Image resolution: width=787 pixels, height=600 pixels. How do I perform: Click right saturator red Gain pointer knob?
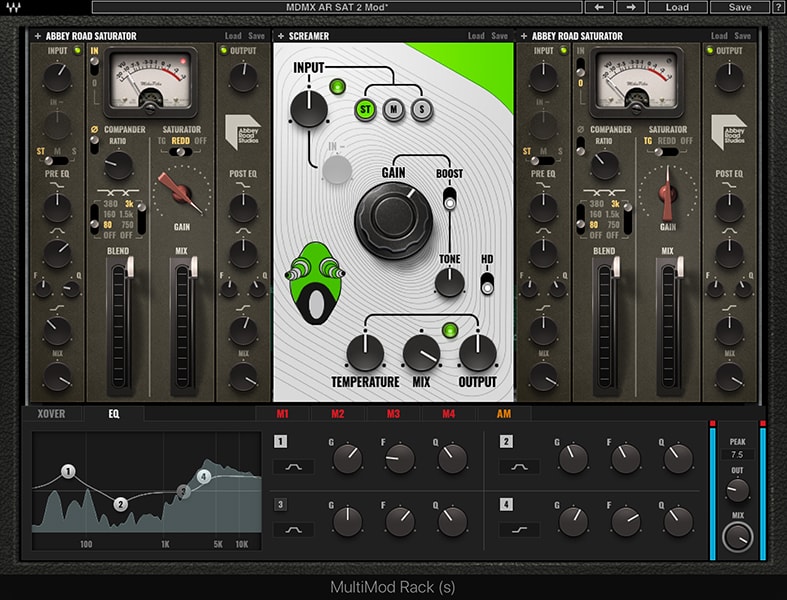coord(667,194)
